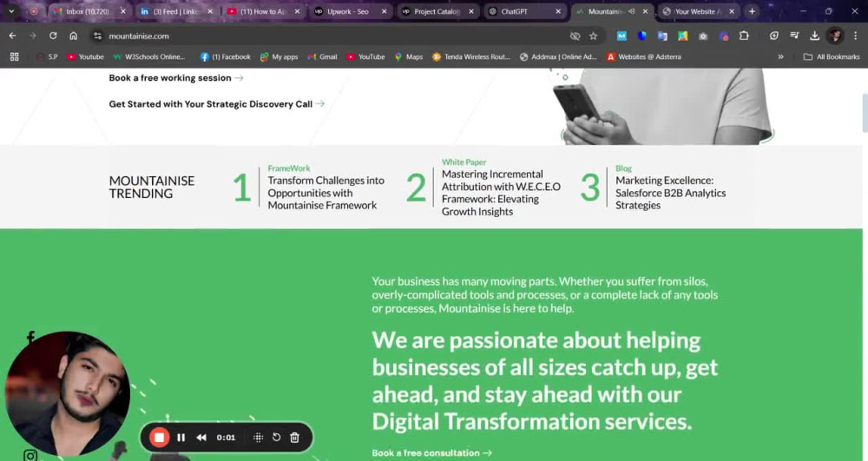Image resolution: width=868 pixels, height=461 pixels.
Task: Open the browser downloads icon
Action: [x=814, y=36]
